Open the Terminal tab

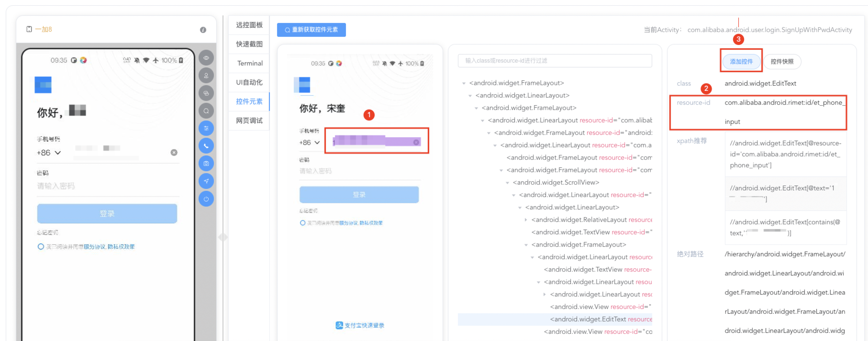pyautogui.click(x=249, y=63)
